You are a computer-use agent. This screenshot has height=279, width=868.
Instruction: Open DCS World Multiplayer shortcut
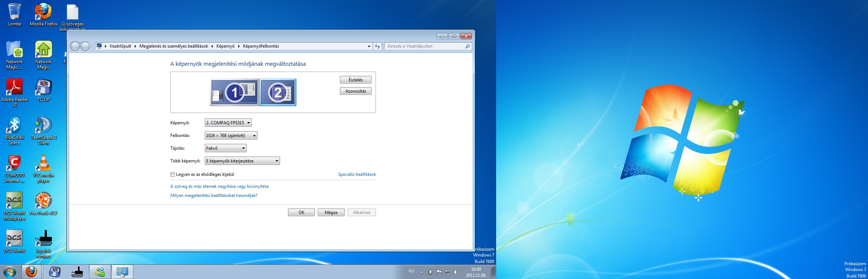click(15, 206)
